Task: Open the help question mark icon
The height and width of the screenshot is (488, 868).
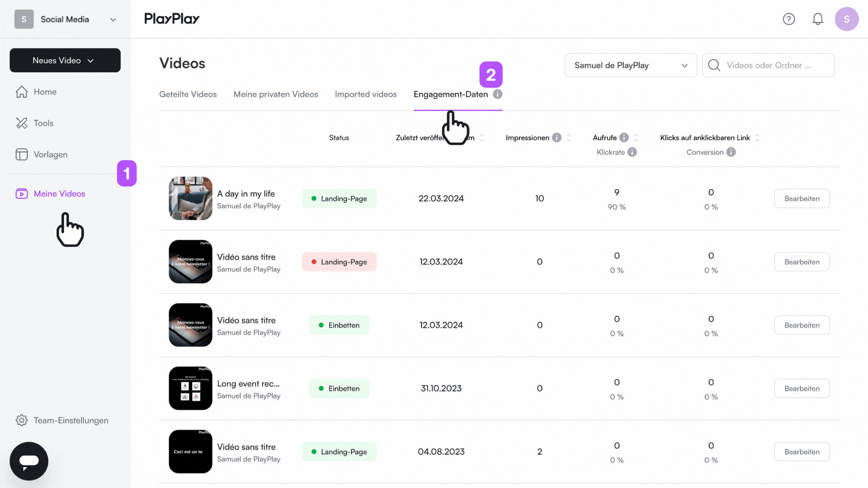Action: click(789, 19)
